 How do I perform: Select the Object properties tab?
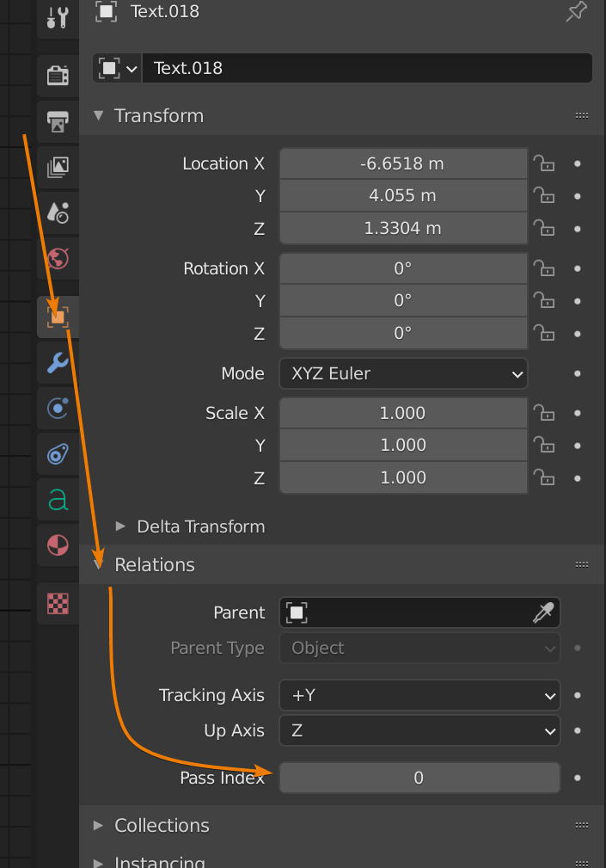coord(57,316)
